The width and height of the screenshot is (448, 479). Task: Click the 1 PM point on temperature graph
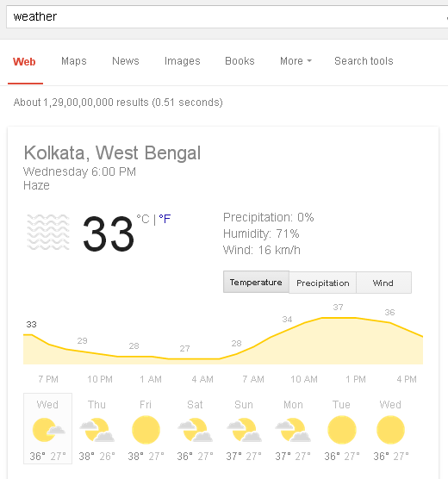pos(356,318)
